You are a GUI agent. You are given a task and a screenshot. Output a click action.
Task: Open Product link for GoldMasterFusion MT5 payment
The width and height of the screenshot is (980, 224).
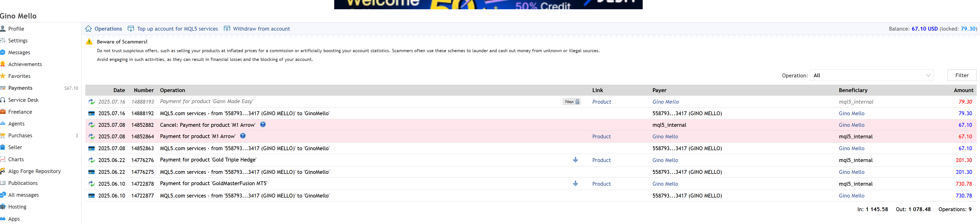pos(602,184)
